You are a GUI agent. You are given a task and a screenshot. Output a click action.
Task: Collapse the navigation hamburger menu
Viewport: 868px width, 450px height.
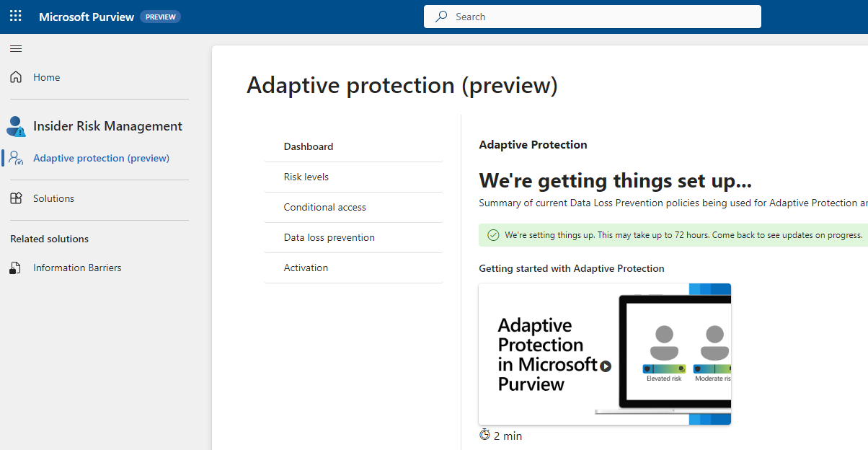[x=16, y=49]
